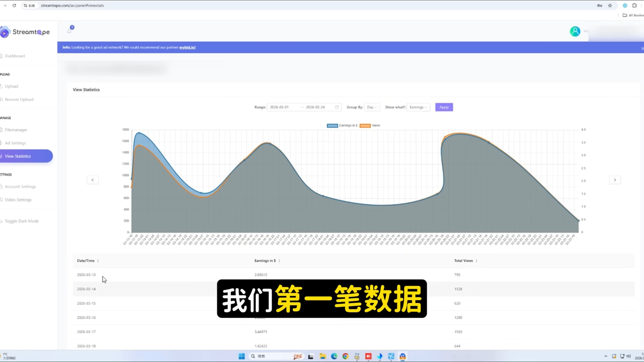Click the Windows Start button

(242, 356)
